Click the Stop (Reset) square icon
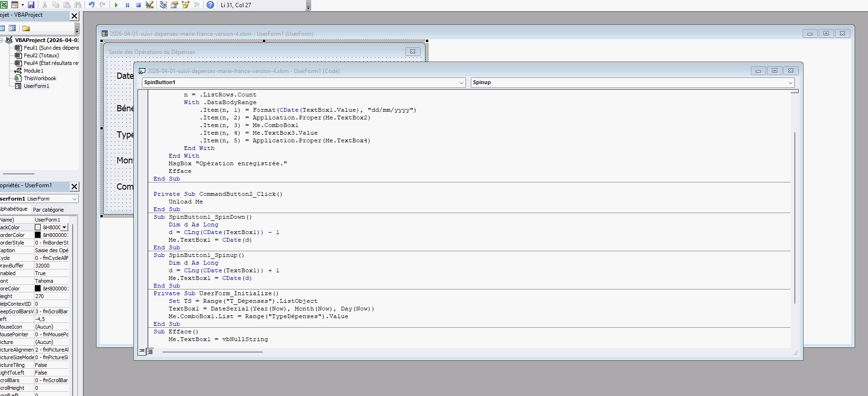This screenshot has height=396, width=868. pyautogui.click(x=138, y=5)
